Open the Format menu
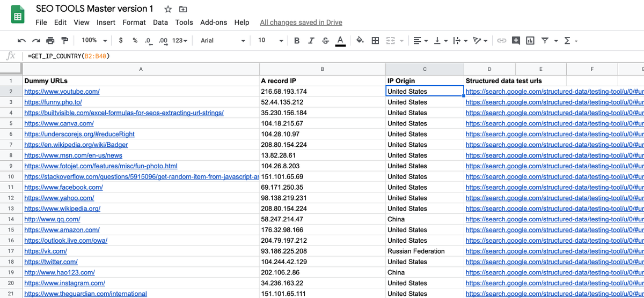644x298 pixels. [x=134, y=23]
